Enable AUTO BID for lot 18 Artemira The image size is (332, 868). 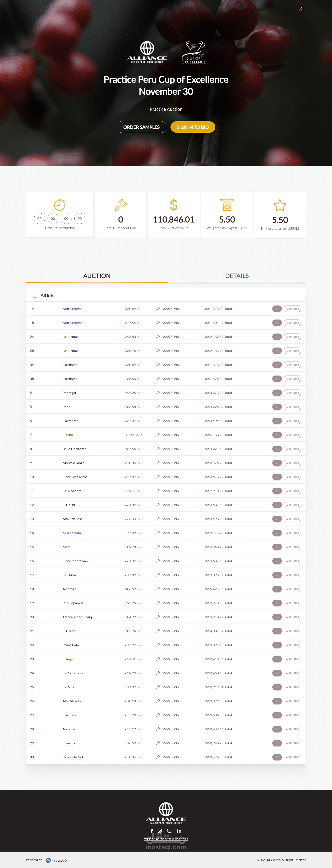292,589
